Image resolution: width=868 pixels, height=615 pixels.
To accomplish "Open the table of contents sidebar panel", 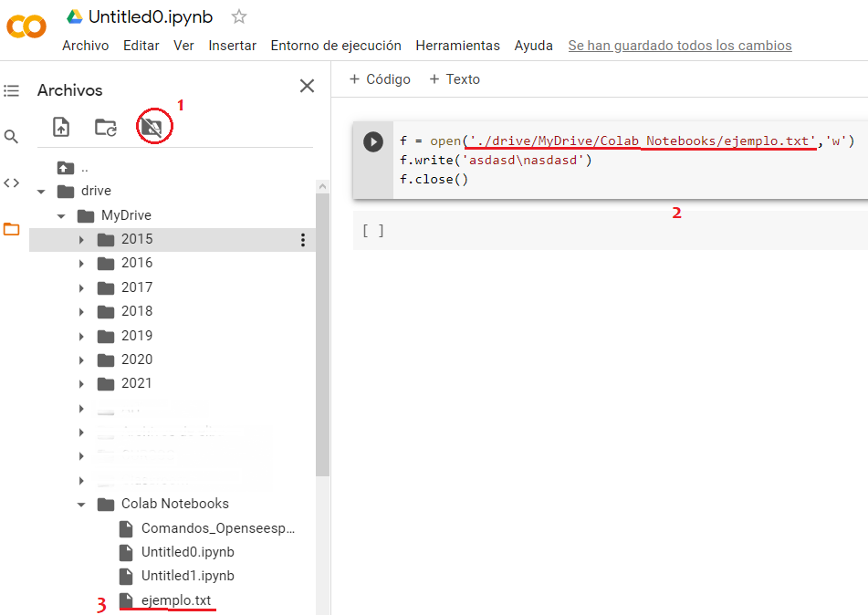I will (x=11, y=90).
